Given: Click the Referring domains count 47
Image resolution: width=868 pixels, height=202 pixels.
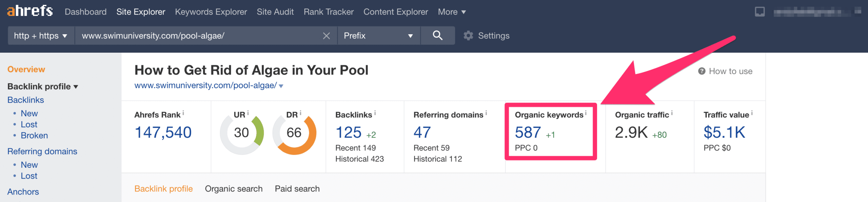Looking at the screenshot, I should pyautogui.click(x=422, y=132).
